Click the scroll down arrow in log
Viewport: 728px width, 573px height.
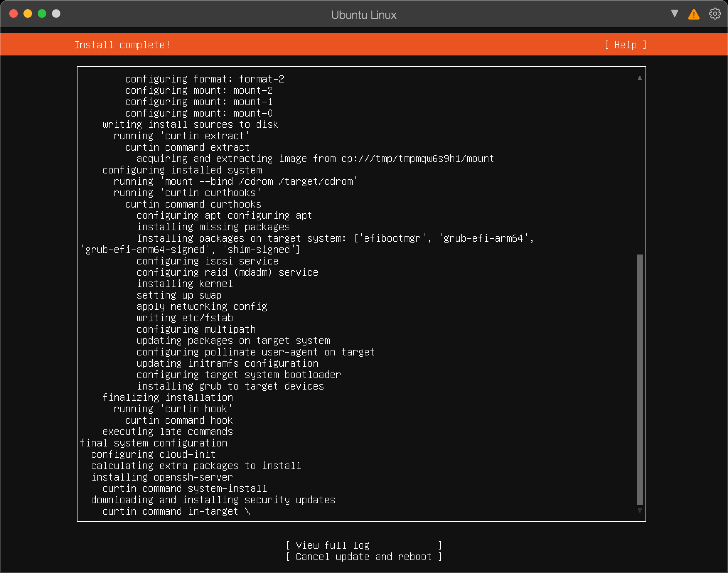[640, 510]
